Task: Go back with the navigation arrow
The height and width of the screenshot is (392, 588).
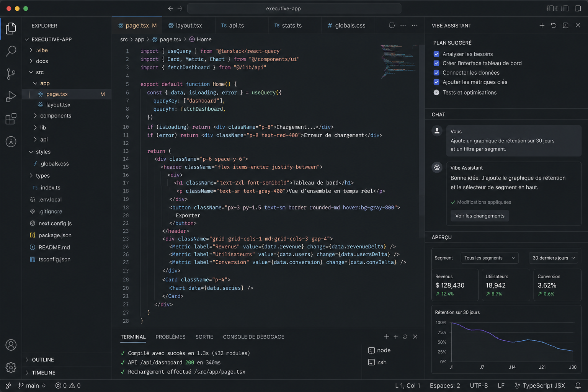Action: pos(170,8)
